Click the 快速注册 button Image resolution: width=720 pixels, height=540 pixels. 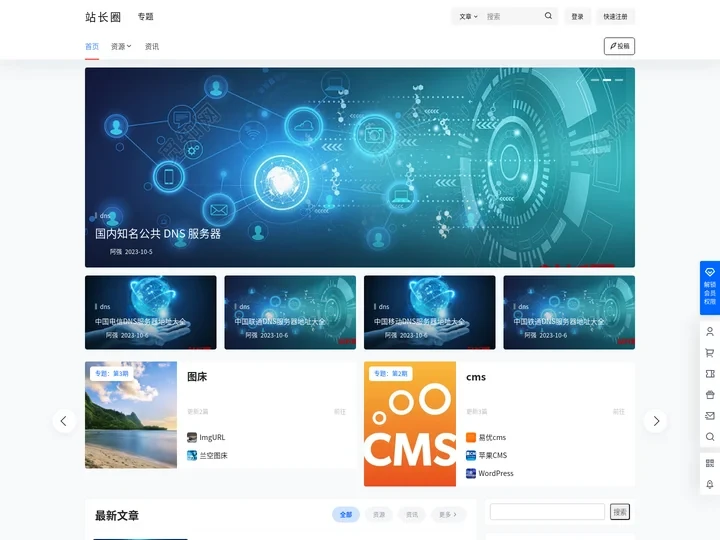coord(615,17)
